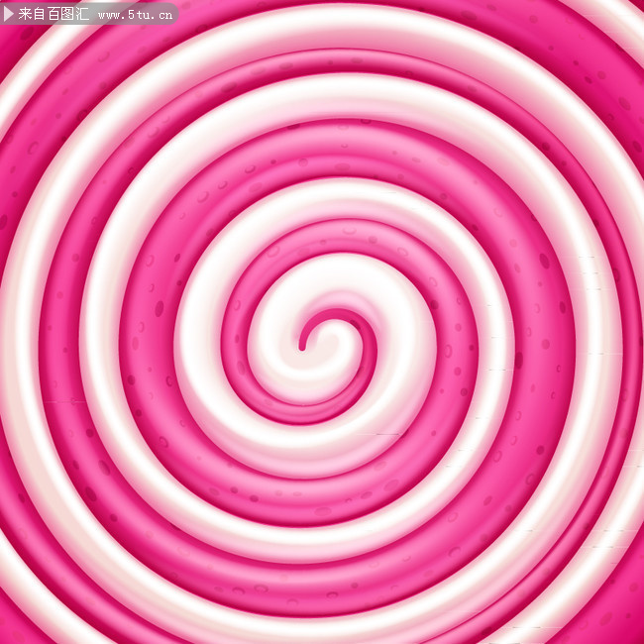Click the 百 character in the watermark
Image resolution: width=644 pixels, height=644 pixels.
pyautogui.click(x=54, y=14)
